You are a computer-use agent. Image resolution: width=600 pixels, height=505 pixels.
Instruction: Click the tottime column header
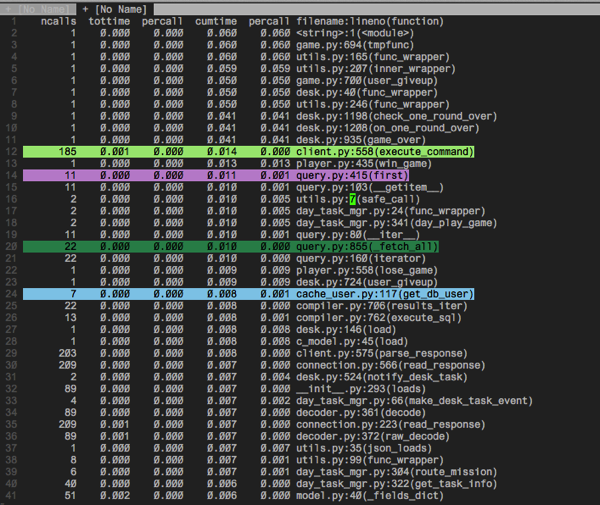point(109,21)
